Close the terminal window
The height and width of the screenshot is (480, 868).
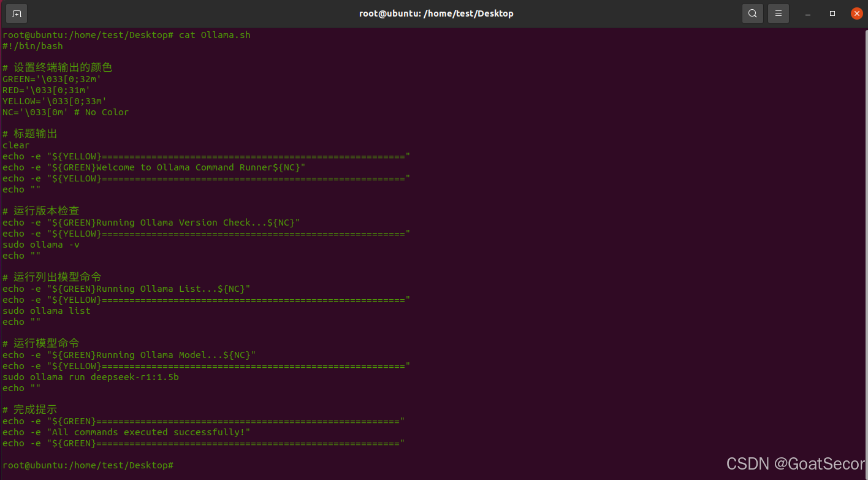pyautogui.click(x=856, y=13)
